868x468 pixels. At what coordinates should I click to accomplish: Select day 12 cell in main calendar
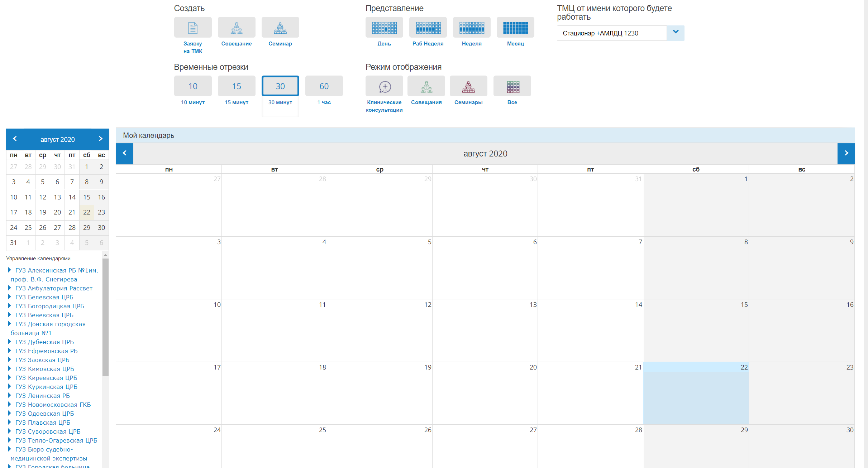click(380, 331)
